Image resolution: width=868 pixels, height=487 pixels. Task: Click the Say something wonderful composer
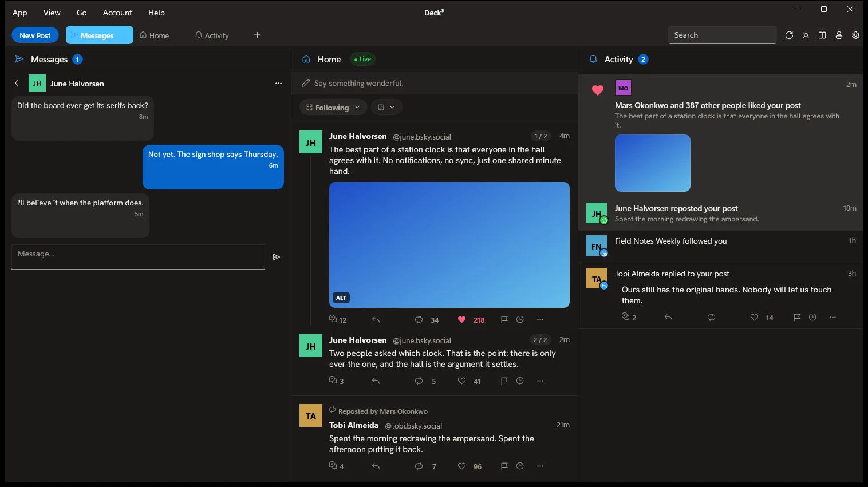click(x=434, y=83)
